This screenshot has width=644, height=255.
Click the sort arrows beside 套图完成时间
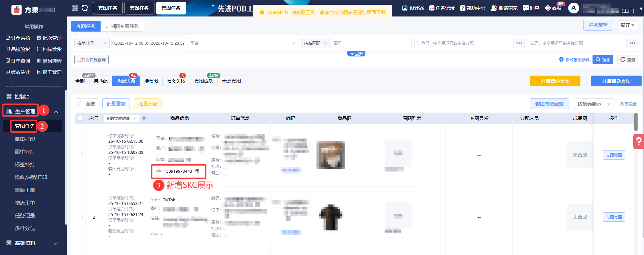click(x=144, y=118)
